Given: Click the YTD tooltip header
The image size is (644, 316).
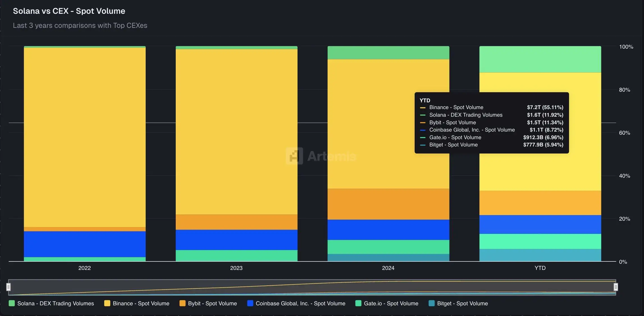Looking at the screenshot, I should pos(425,100).
